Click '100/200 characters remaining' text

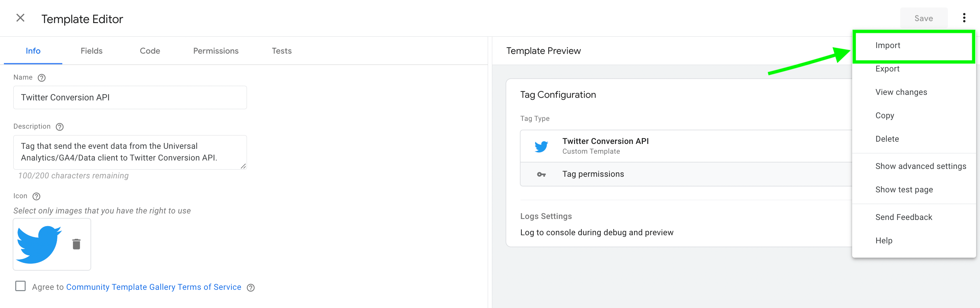73,176
